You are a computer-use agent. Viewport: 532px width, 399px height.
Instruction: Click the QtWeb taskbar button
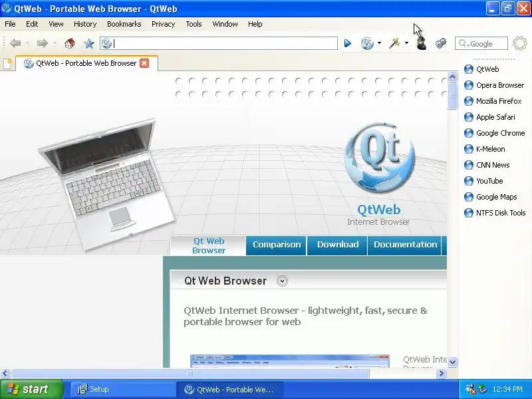(229, 389)
